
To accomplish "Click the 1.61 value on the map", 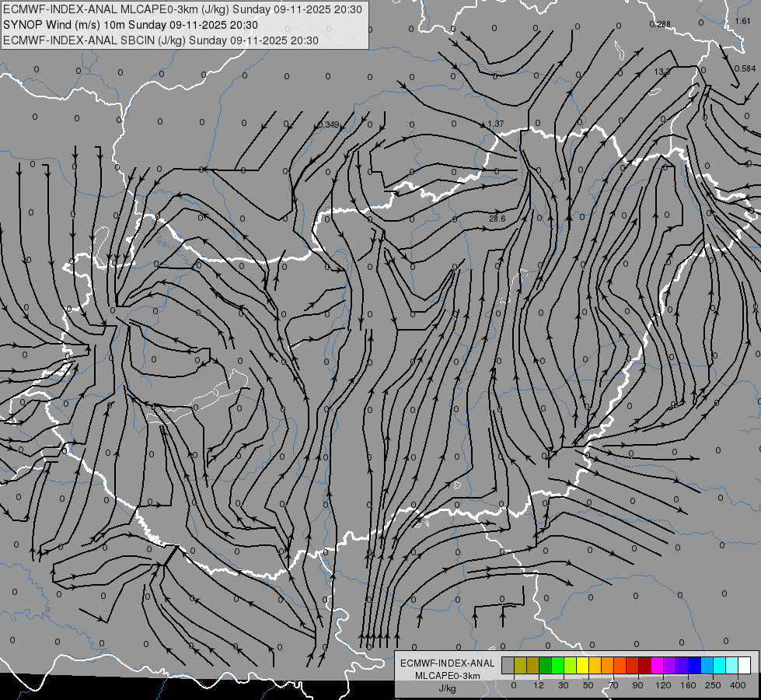I will tap(742, 21).
